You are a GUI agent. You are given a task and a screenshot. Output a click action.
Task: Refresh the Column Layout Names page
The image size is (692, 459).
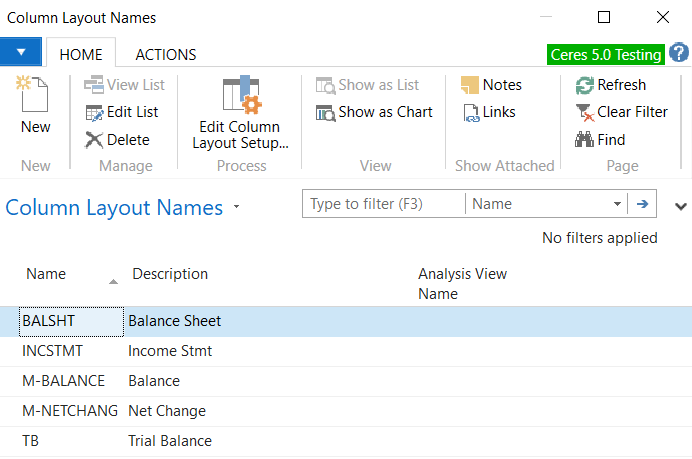585,85
